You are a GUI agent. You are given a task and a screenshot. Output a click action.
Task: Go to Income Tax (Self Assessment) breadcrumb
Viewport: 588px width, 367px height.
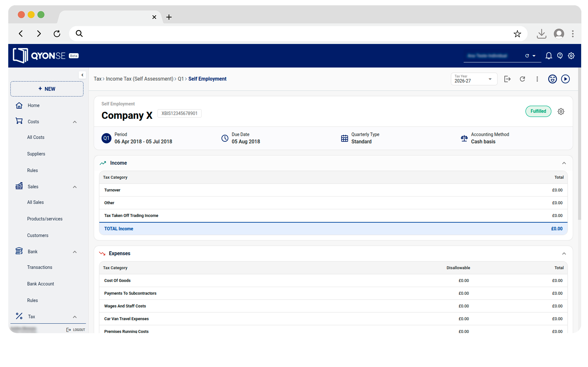tap(139, 79)
